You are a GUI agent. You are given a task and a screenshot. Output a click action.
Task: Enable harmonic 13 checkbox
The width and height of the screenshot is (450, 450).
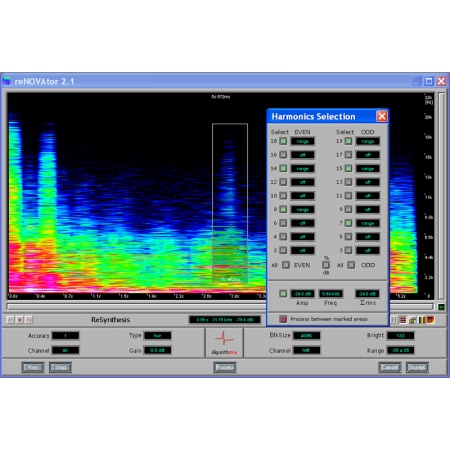[x=348, y=182]
